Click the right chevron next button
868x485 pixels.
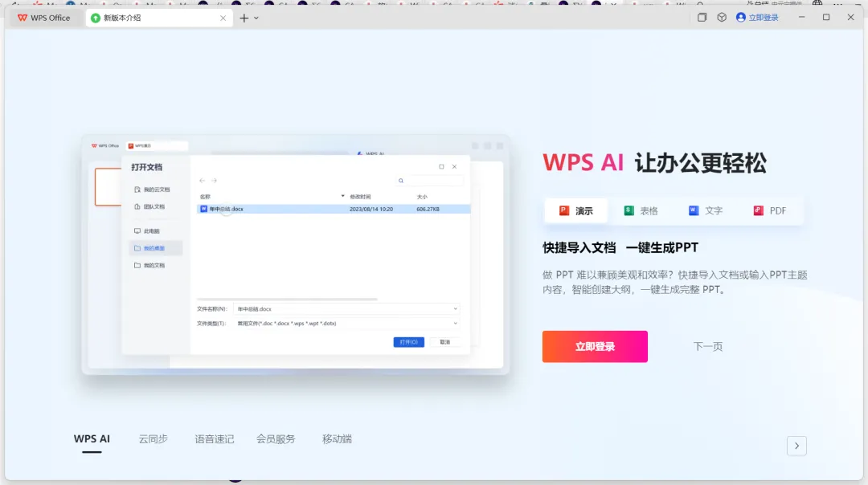pos(796,446)
